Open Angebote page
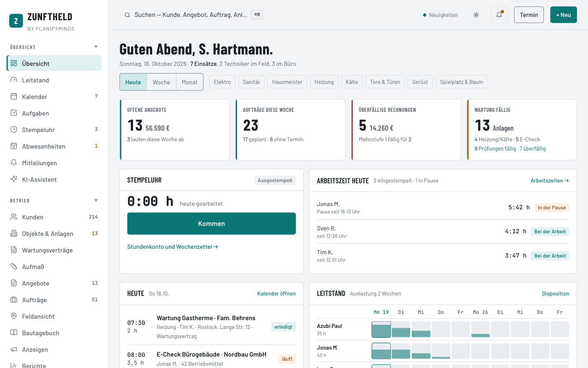The height and width of the screenshot is (368, 588). click(x=54, y=283)
